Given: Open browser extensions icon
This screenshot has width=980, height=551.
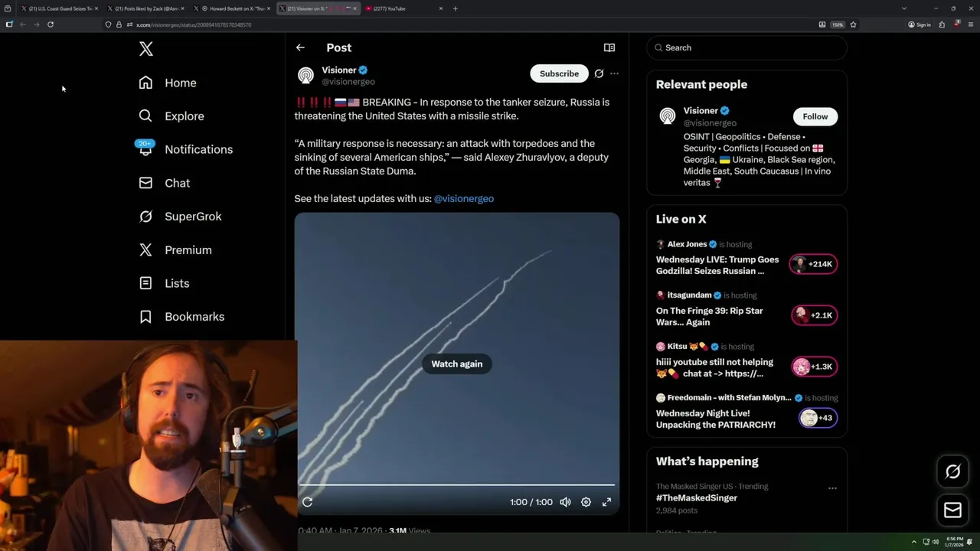Looking at the screenshot, I should tap(942, 24).
